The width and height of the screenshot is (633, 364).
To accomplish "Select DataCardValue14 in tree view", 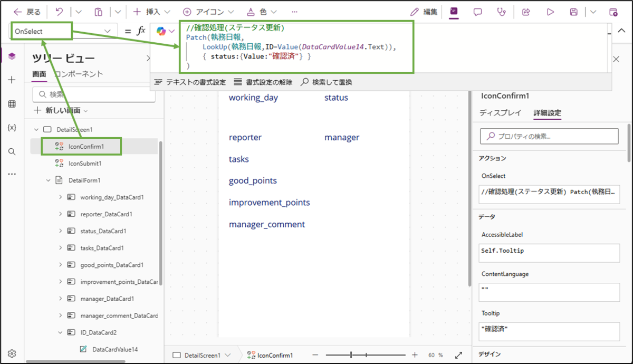I will tap(115, 349).
